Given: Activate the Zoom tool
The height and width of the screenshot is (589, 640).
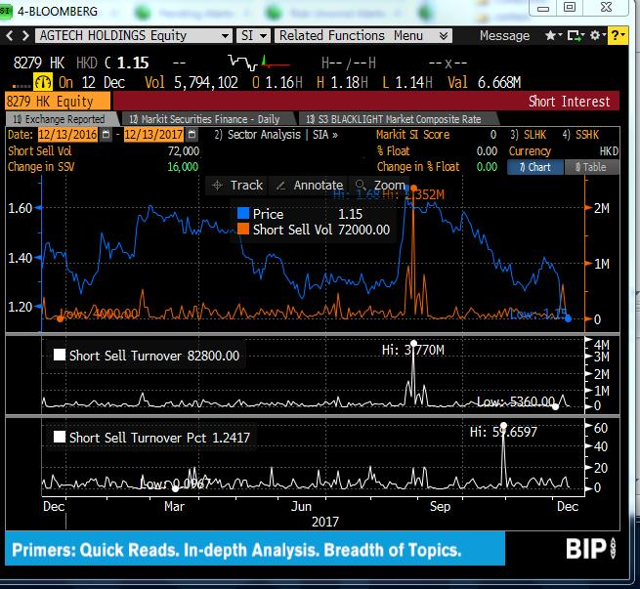Looking at the screenshot, I should [x=380, y=185].
